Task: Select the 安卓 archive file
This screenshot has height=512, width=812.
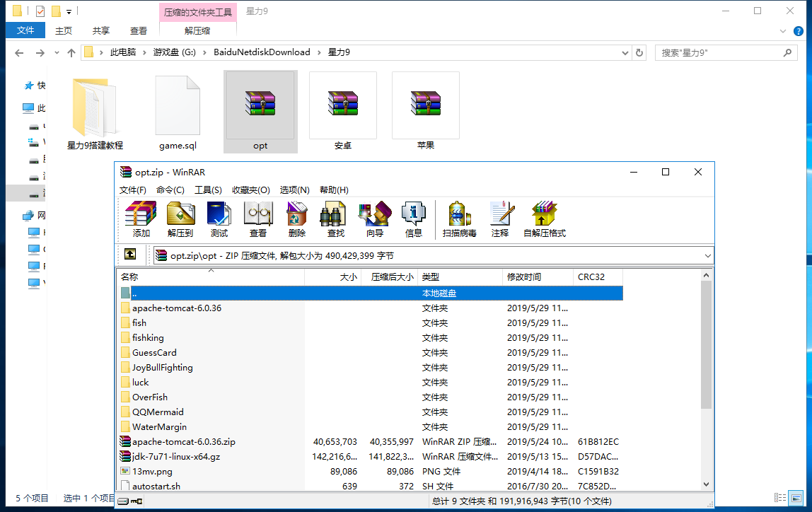Action: tap(343, 112)
